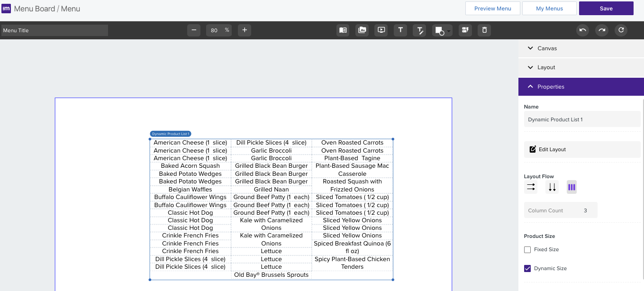The height and width of the screenshot is (291, 644).
Task: Click the Old Bay Brussels Sprouts cell
Action: (272, 275)
